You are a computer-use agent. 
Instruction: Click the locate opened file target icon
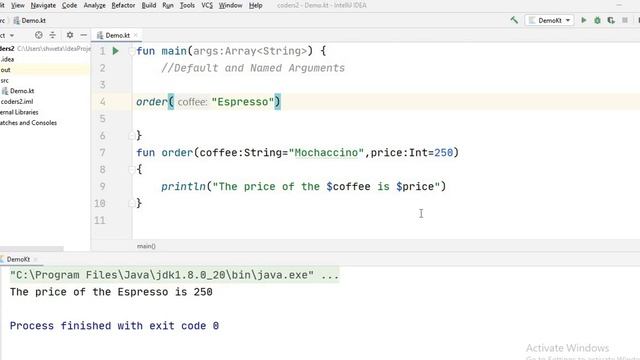[38, 35]
